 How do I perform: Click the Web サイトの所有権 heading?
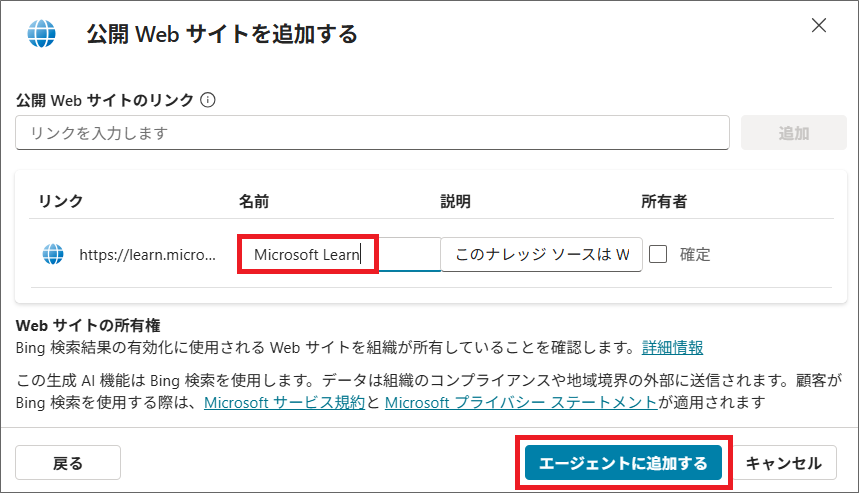(x=88, y=325)
